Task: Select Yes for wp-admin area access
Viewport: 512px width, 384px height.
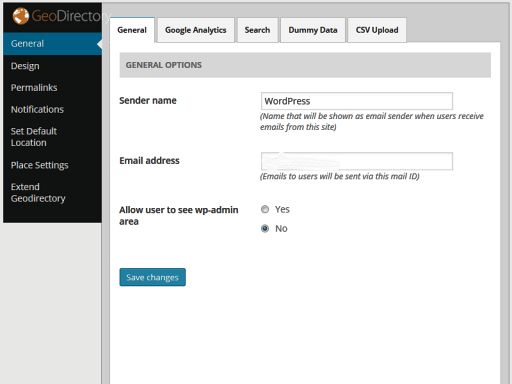Action: pyautogui.click(x=265, y=209)
